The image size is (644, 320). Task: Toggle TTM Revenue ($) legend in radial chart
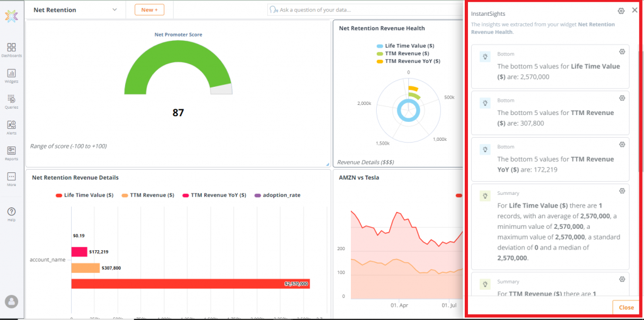click(x=403, y=53)
